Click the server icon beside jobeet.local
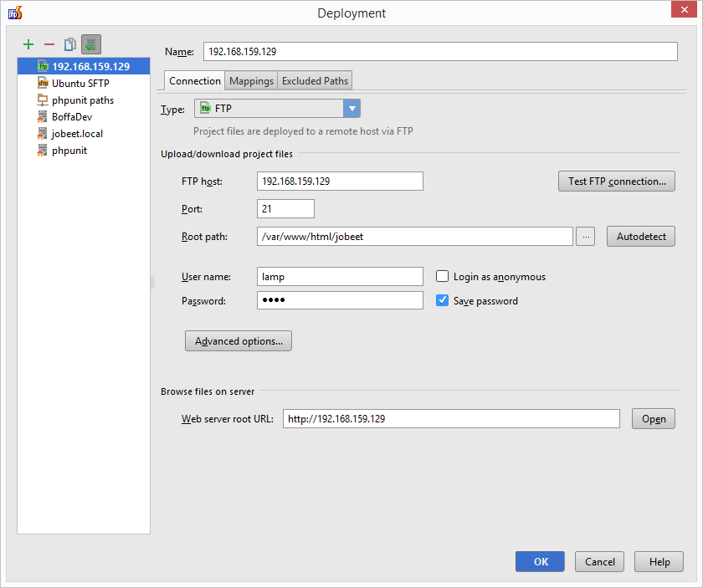 [42, 134]
